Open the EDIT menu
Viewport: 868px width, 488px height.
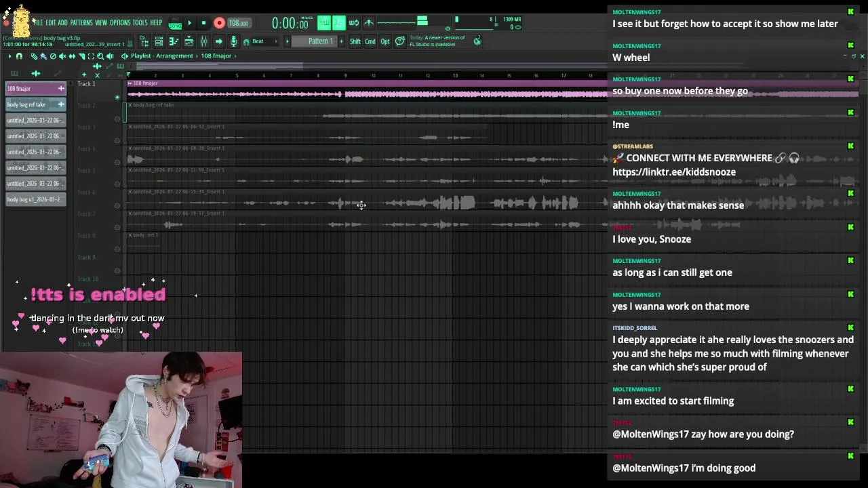point(52,22)
